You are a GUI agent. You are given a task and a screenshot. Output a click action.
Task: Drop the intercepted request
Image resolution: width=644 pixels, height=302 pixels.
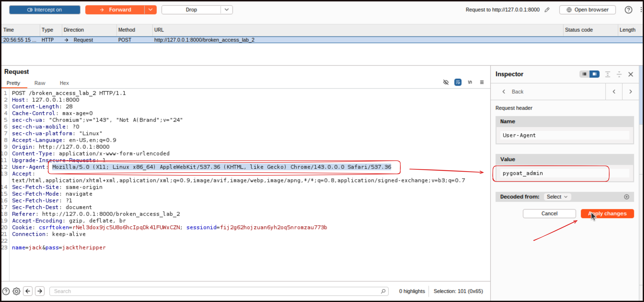(191, 10)
